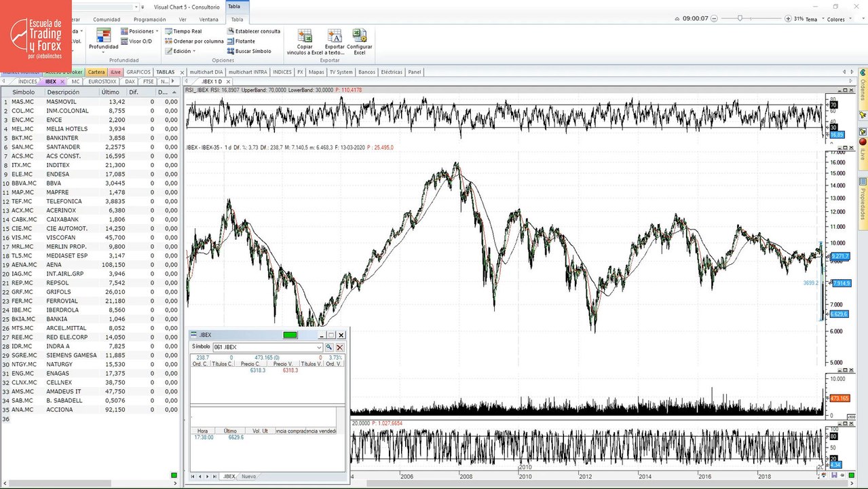Switch to the Mapas workspace tab
Screen dimensions: 868x489
click(316, 72)
